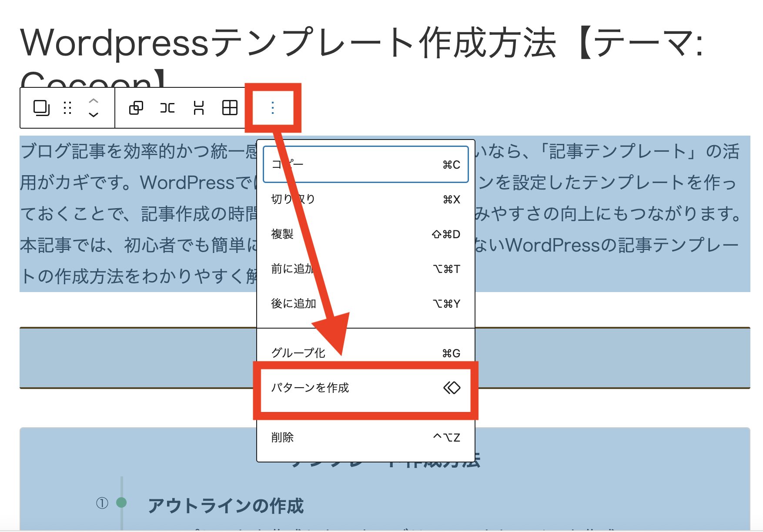Move block up with the up chevron
The image size is (763, 532).
[x=94, y=100]
